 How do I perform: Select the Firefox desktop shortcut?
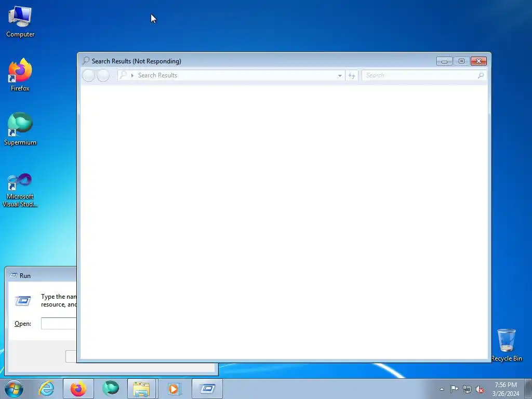click(20, 75)
